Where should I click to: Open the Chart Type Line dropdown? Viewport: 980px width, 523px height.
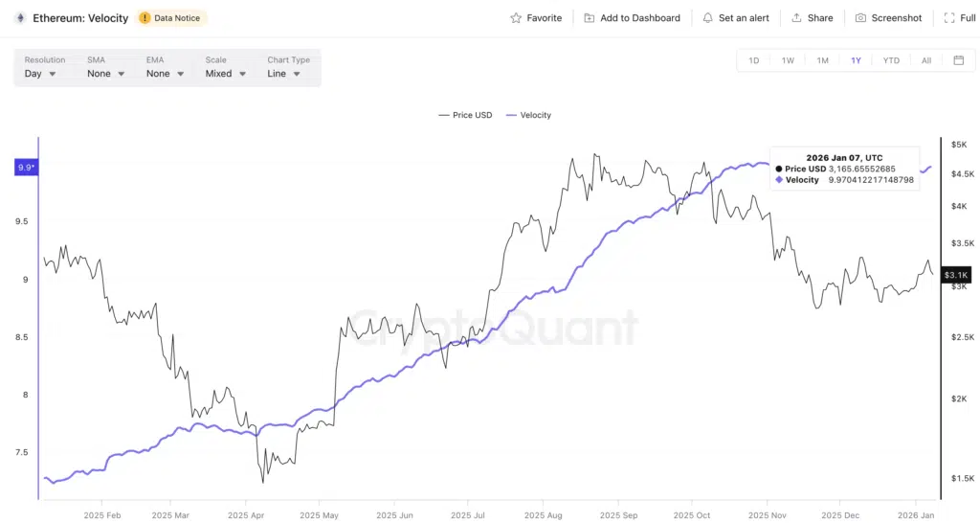tap(283, 74)
